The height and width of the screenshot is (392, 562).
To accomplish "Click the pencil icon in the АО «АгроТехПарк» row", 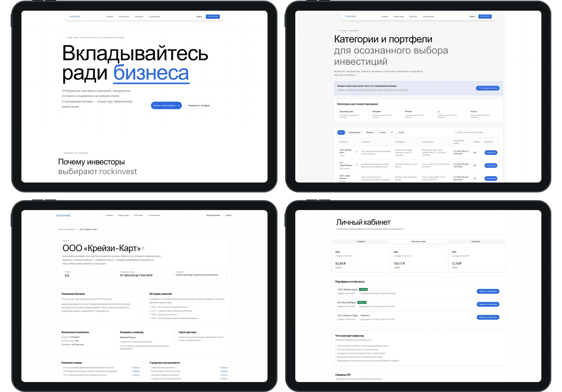I will 356,165.
